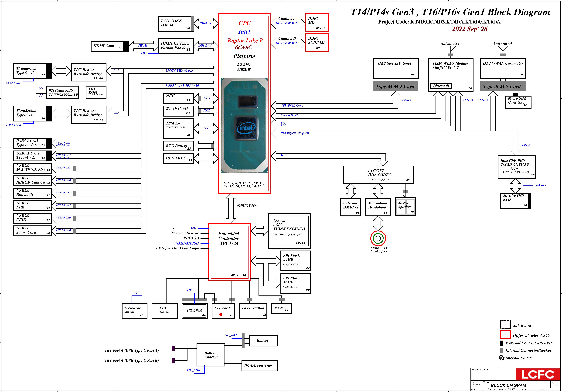Select the Lenovo ASIC THINK ENGINE-3 block
Viewport: 562px width, 392px height.
point(290,231)
